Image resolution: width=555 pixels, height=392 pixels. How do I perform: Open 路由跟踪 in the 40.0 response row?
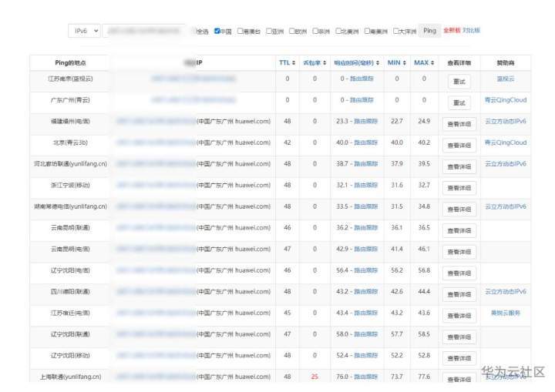pyautogui.click(x=366, y=142)
